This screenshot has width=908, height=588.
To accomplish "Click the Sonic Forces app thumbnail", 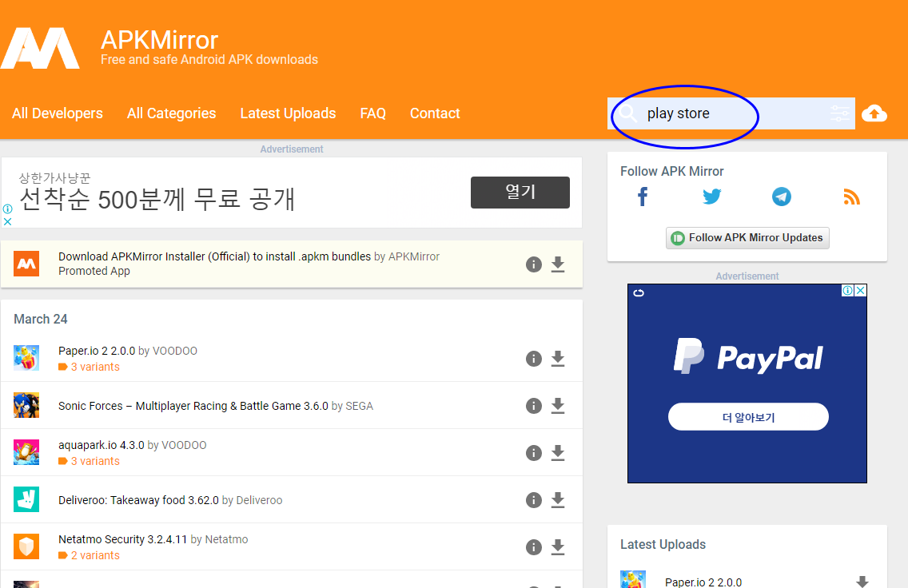I will tap(26, 405).
